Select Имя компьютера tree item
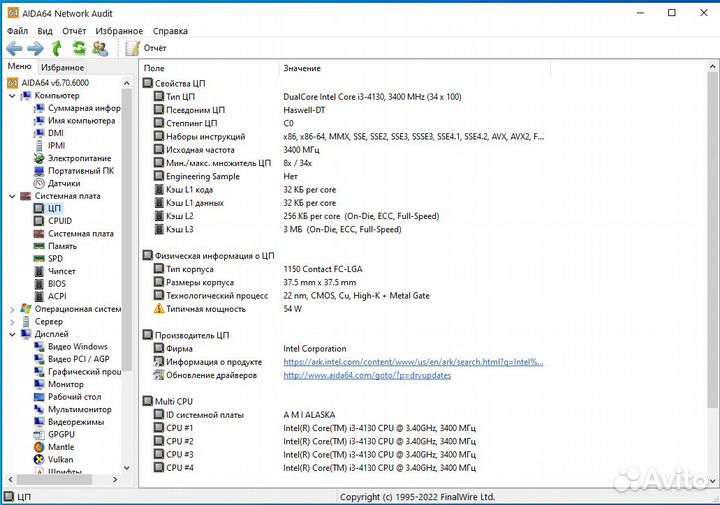Image resolution: width=720 pixels, height=505 pixels. coord(74,121)
